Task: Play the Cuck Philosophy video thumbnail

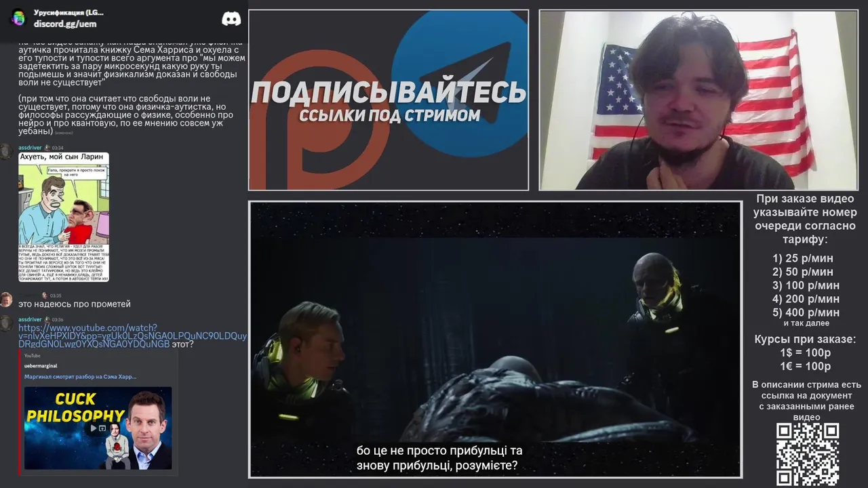Action: tap(98, 428)
